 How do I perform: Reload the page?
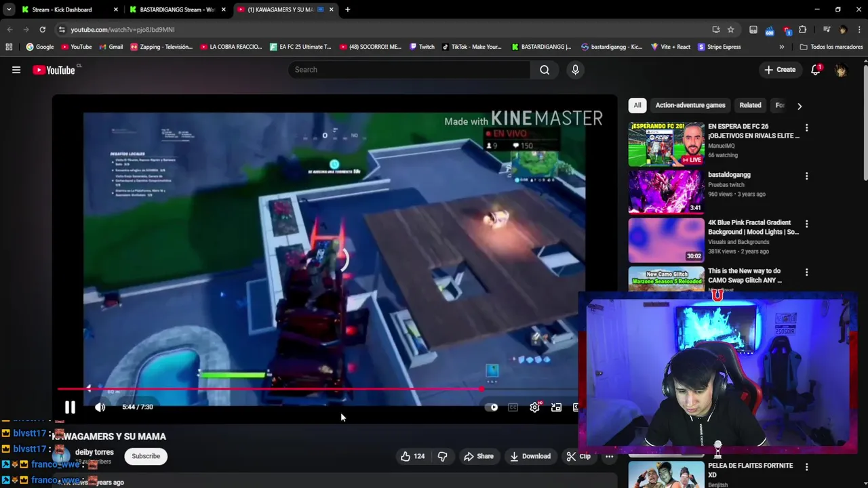coord(42,29)
